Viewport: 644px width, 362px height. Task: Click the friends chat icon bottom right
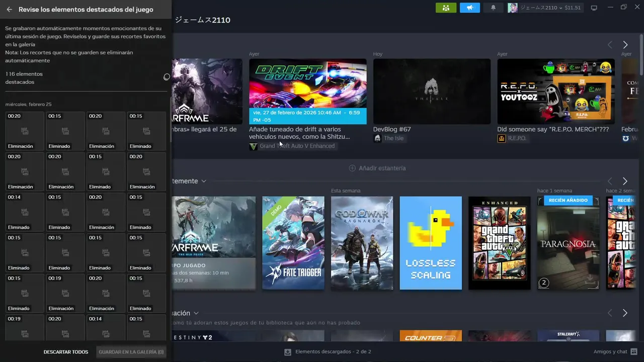pos(634,351)
